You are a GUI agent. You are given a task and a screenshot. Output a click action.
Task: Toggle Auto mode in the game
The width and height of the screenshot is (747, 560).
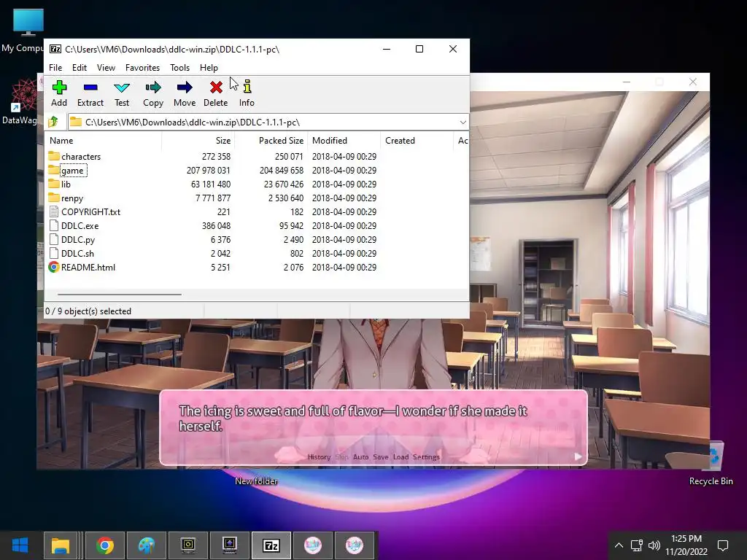[360, 456]
